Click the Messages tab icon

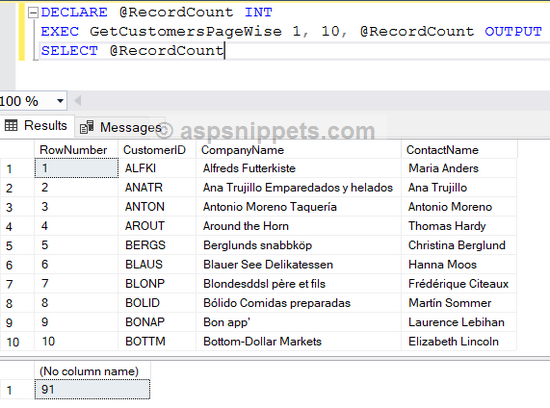tap(87, 127)
